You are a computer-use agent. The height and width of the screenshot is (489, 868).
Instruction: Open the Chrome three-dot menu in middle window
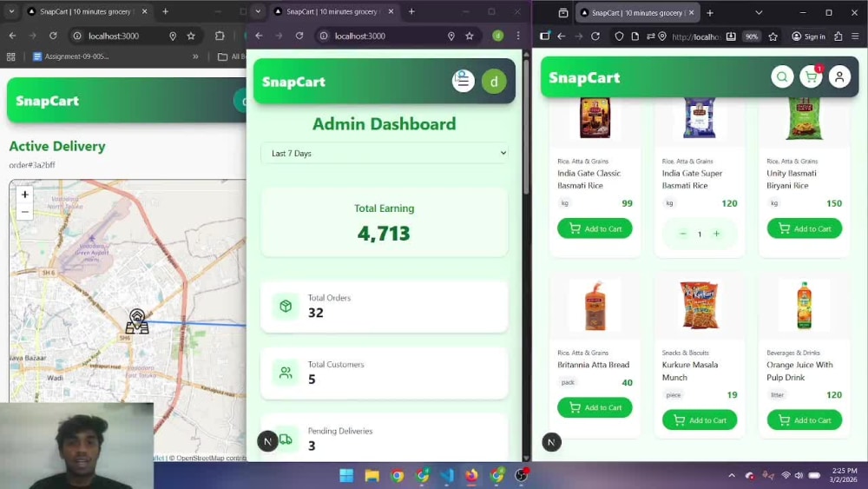518,36
